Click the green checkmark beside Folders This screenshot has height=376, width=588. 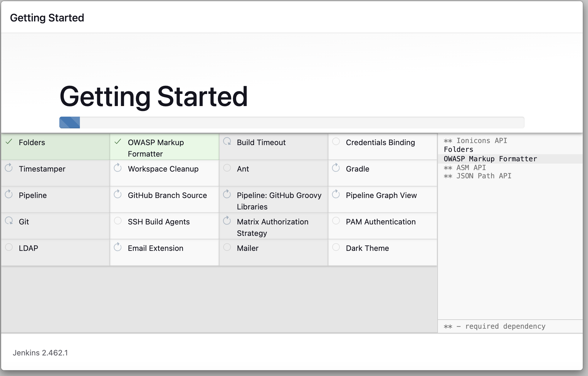pyautogui.click(x=9, y=142)
